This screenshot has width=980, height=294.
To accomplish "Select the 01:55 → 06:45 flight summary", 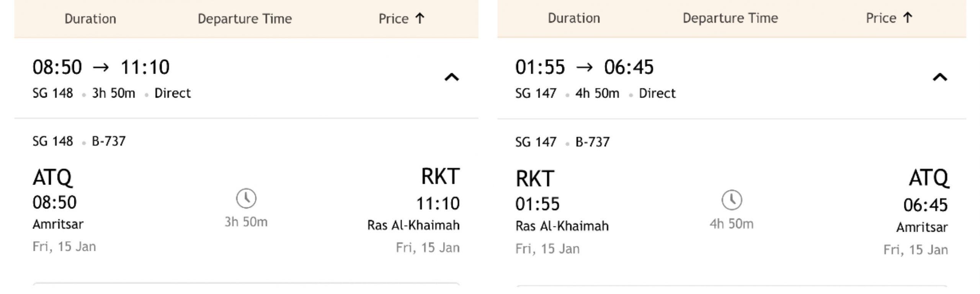I will pos(732,79).
